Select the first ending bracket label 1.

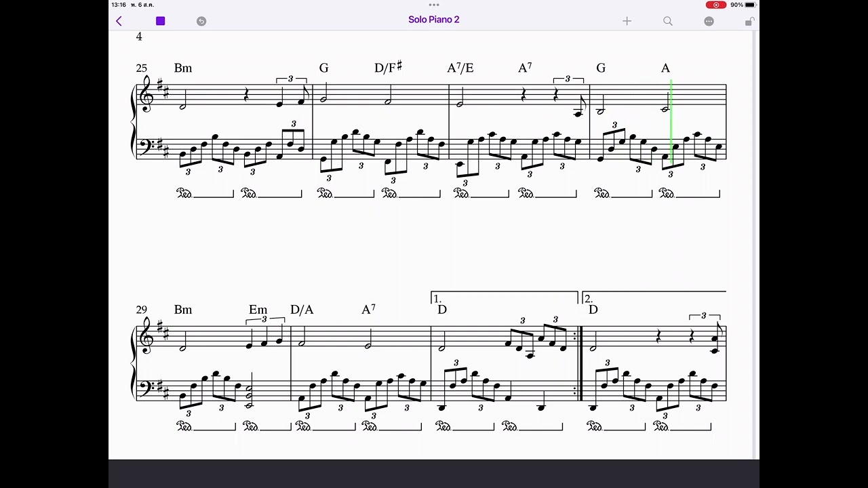coord(437,298)
